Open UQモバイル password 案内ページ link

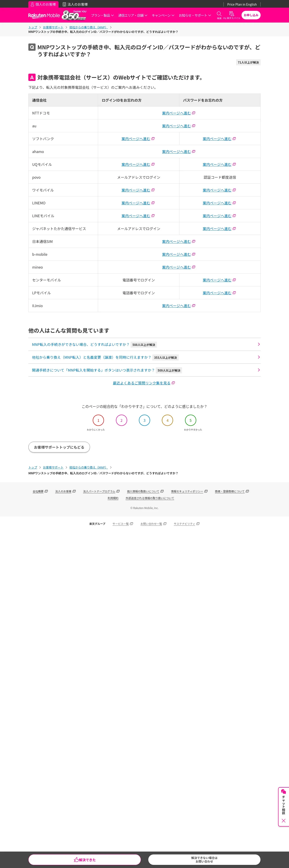(219, 164)
